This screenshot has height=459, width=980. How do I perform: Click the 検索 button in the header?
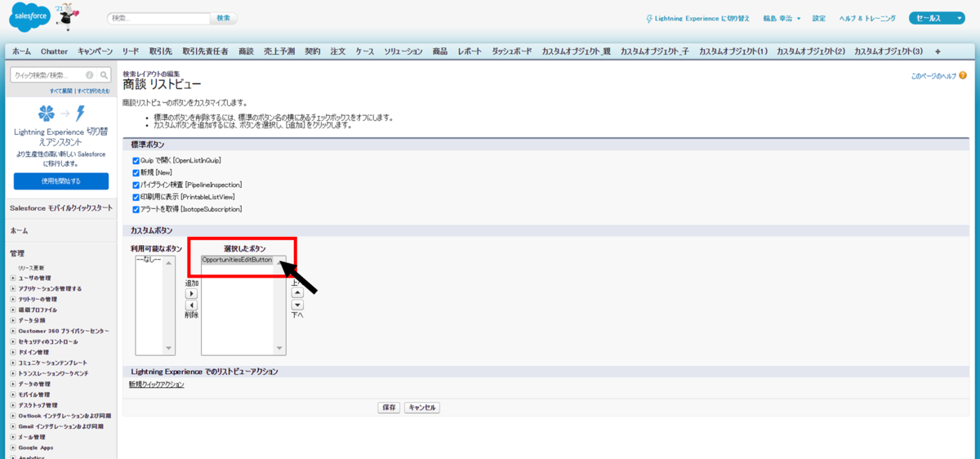click(x=224, y=18)
